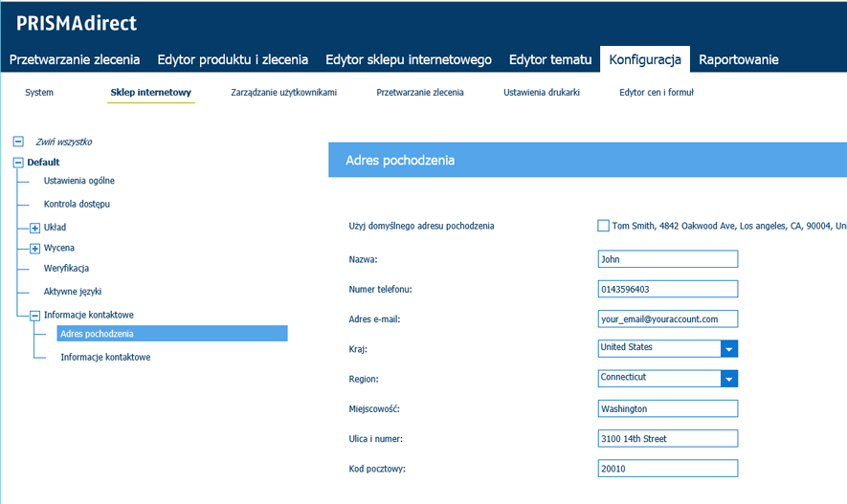Viewport: 847px width, 504px height.
Task: Open Aktywne języki tree item
Action: [x=73, y=292]
